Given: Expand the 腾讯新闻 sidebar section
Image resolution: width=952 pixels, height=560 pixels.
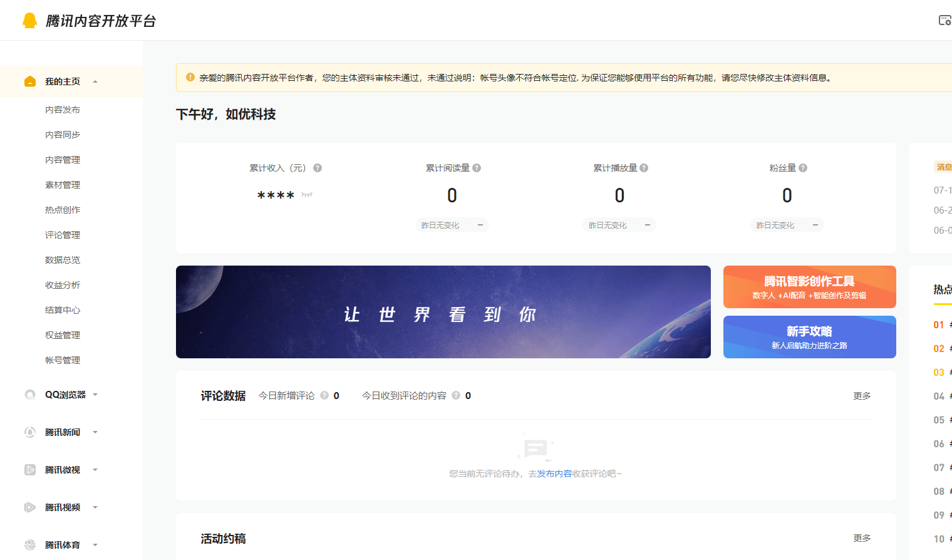Looking at the screenshot, I should click(x=95, y=432).
